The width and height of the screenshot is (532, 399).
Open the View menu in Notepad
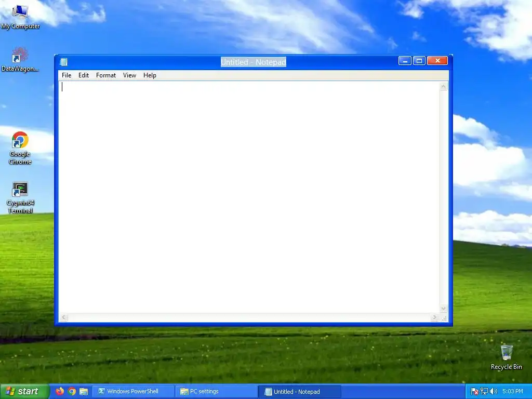point(129,75)
